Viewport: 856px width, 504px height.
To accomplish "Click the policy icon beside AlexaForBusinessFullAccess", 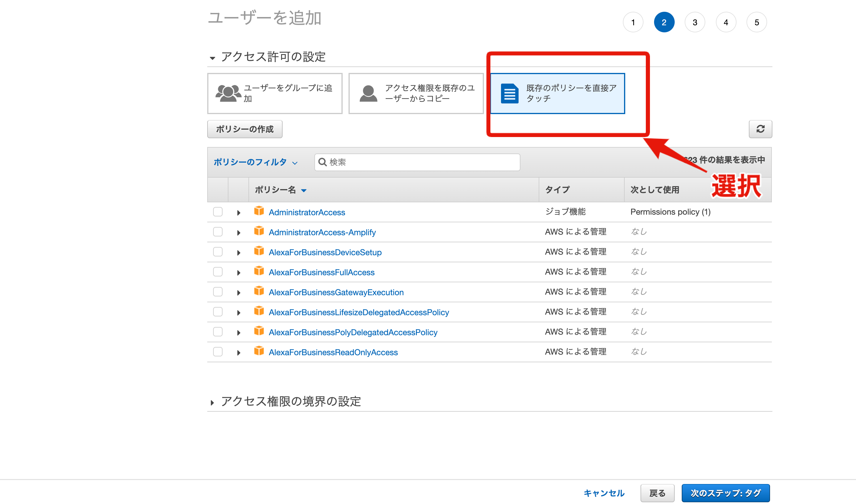I will pyautogui.click(x=259, y=271).
